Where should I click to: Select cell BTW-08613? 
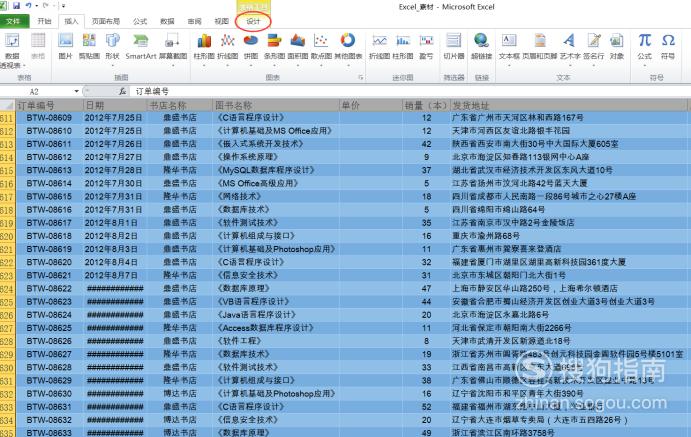[x=49, y=170]
